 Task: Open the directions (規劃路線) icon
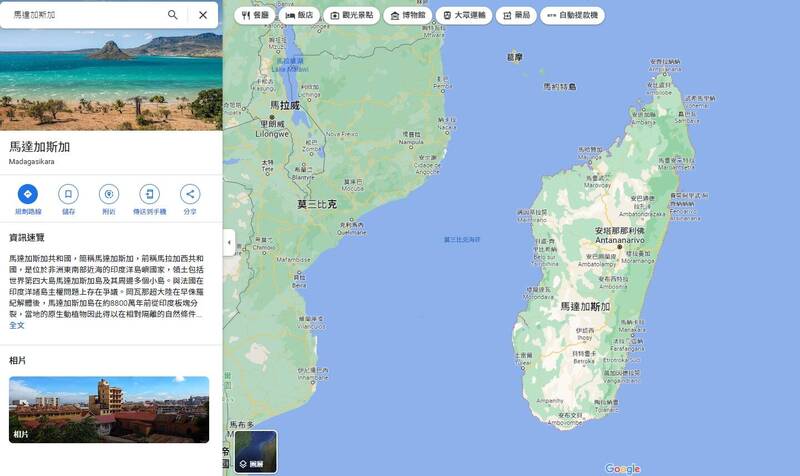pos(28,194)
